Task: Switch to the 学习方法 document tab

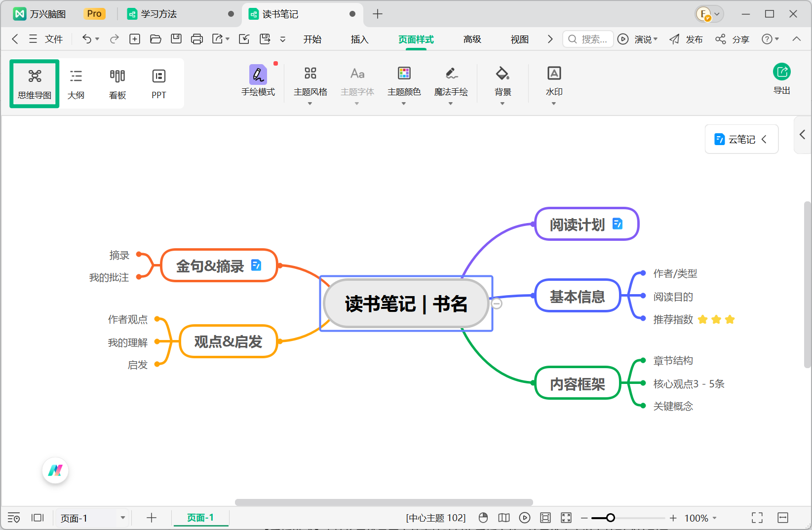Action: (159, 14)
